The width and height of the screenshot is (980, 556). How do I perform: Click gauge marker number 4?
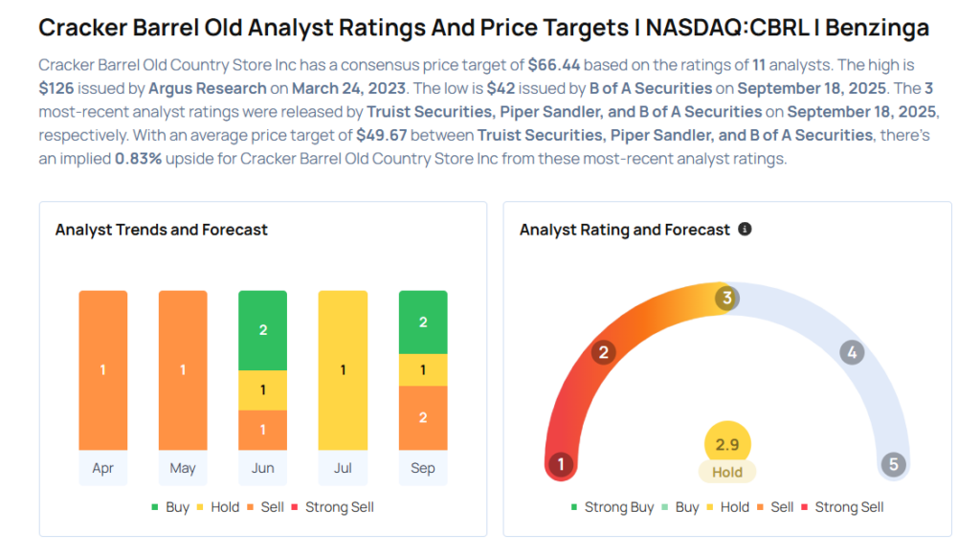click(852, 352)
